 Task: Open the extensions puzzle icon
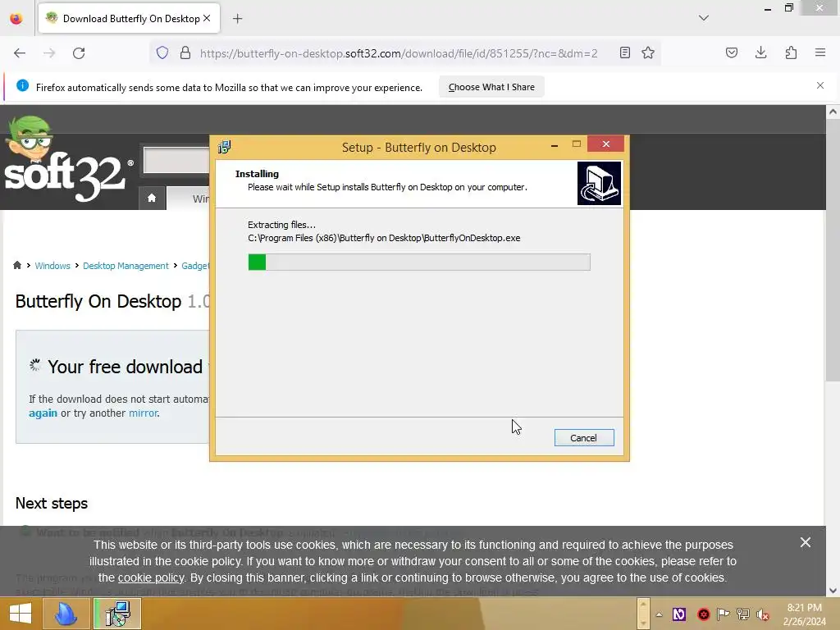click(791, 52)
